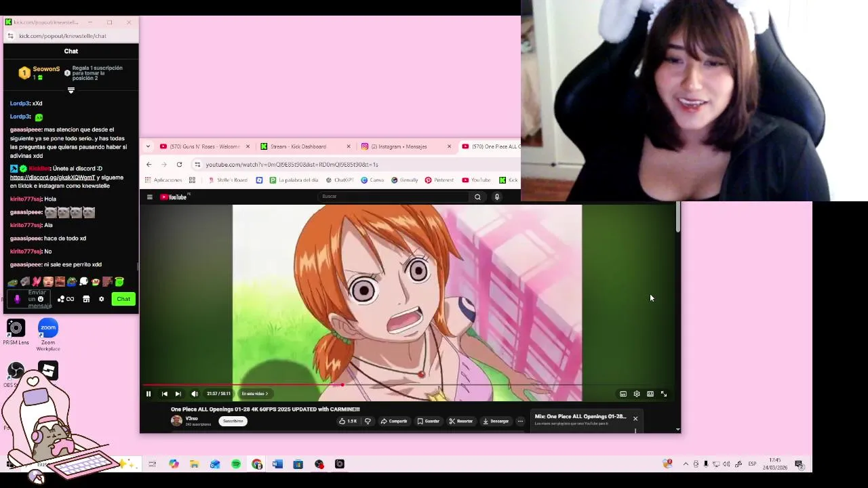The height and width of the screenshot is (488, 868).
Task: Open the YouTube hamburger guide menu
Action: tap(150, 197)
